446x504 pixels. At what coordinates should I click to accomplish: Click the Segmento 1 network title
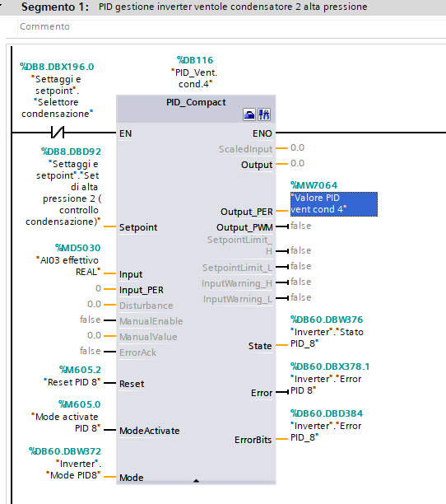click(x=55, y=7)
